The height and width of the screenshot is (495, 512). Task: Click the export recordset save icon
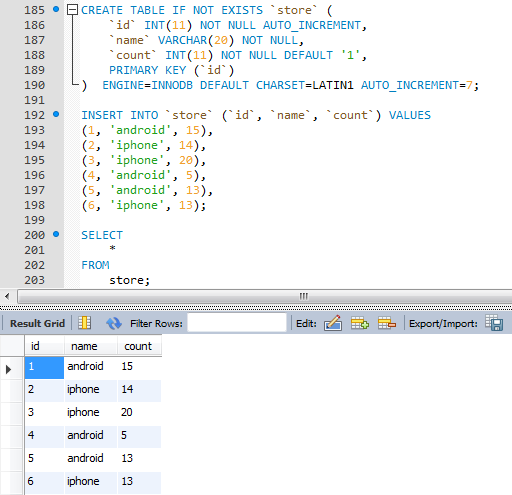(x=494, y=323)
